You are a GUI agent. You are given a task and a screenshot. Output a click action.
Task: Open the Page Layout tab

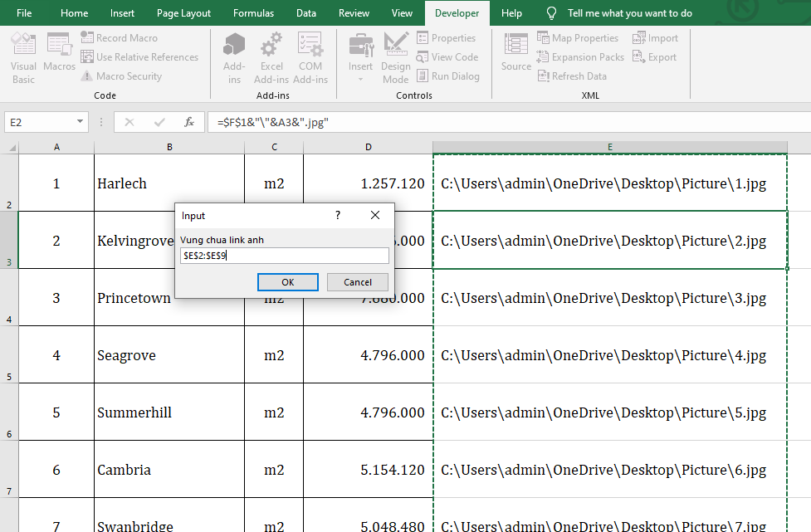183,13
